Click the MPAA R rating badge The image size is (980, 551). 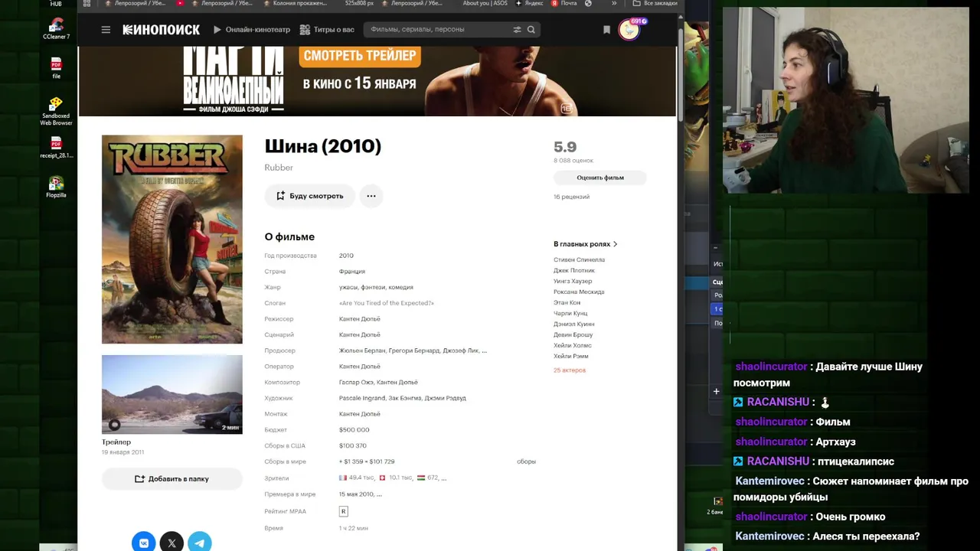tap(343, 511)
